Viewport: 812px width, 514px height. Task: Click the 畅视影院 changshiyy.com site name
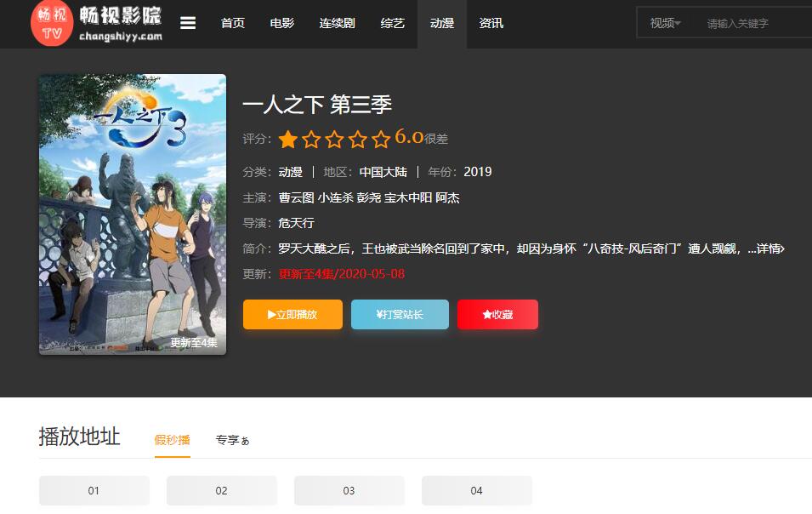point(121,24)
